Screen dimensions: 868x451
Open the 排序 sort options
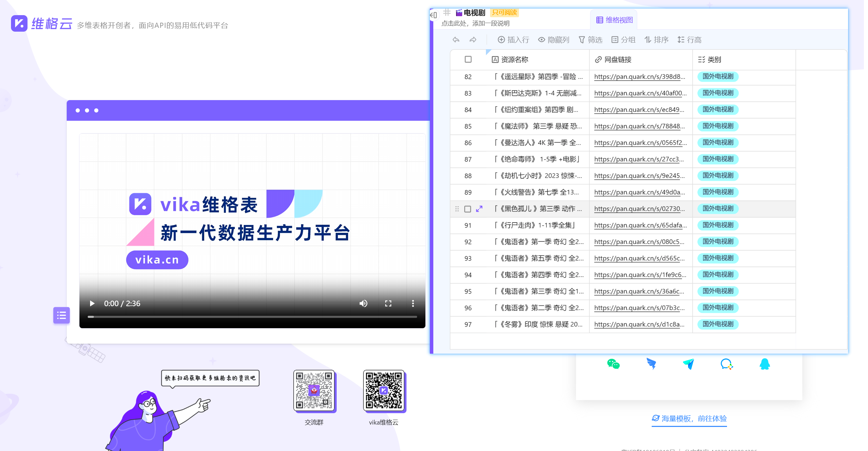(x=657, y=40)
